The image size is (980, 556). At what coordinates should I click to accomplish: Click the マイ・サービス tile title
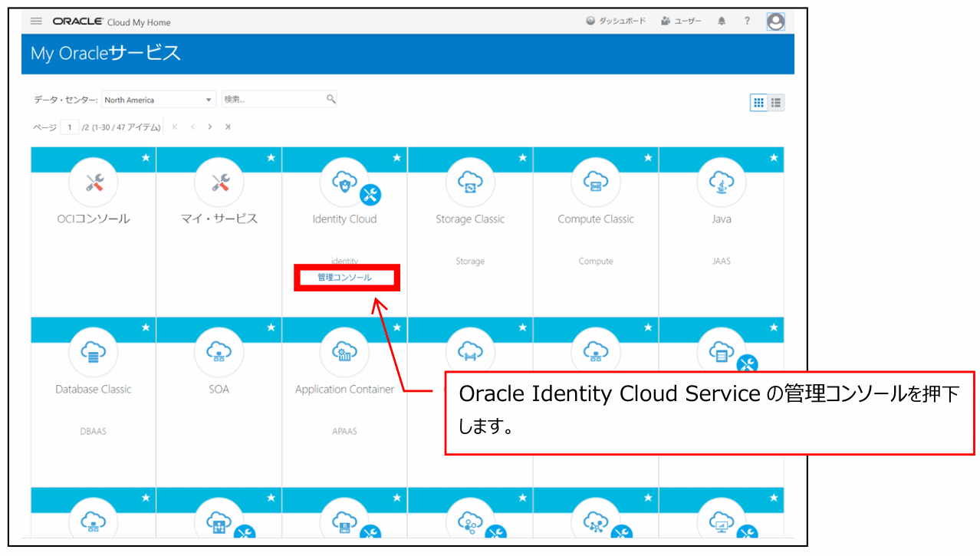pyautogui.click(x=219, y=219)
